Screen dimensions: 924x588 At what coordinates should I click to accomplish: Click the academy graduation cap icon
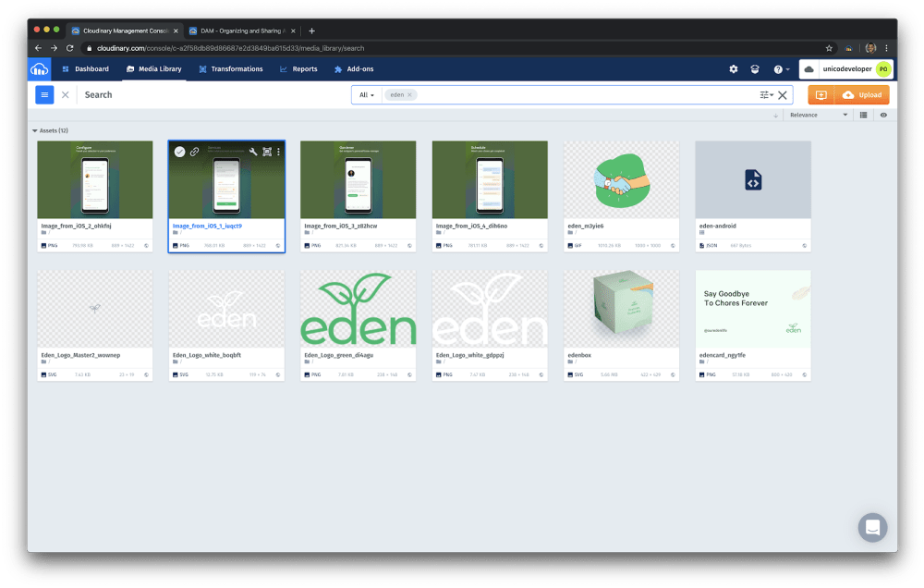tap(755, 69)
